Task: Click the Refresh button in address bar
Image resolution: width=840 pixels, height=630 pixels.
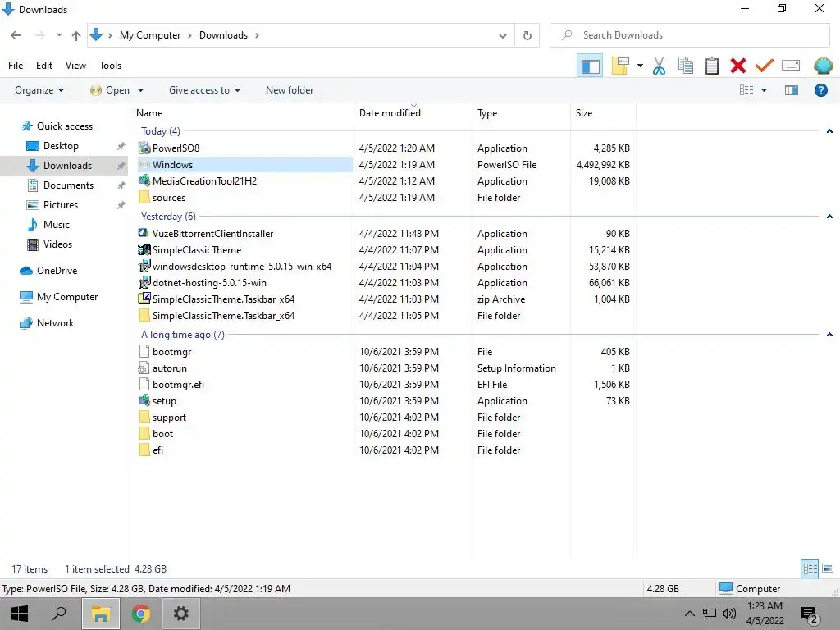Action: 527,35
